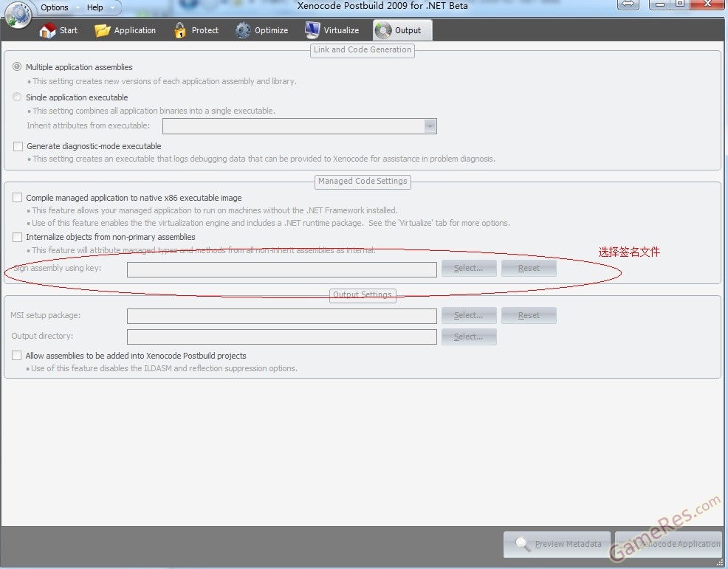This screenshot has width=728, height=569.
Task: Click the Xenocode Application button
Action: (x=669, y=545)
